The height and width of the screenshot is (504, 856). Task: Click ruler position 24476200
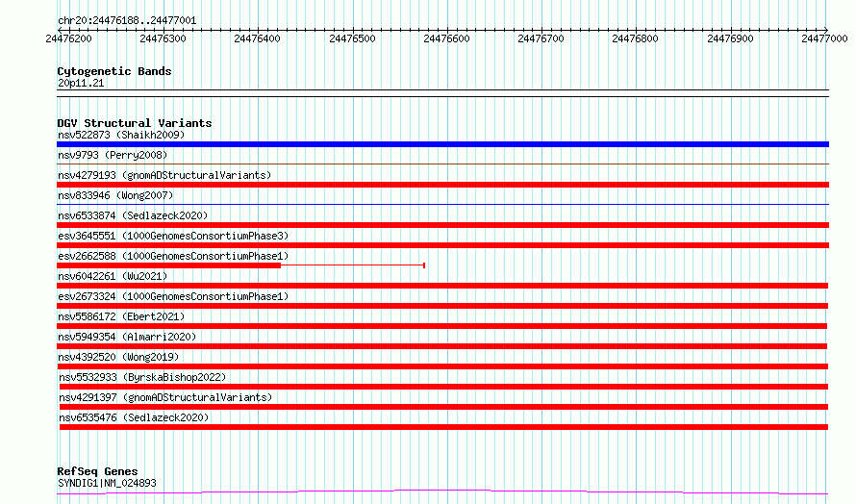tap(69, 38)
